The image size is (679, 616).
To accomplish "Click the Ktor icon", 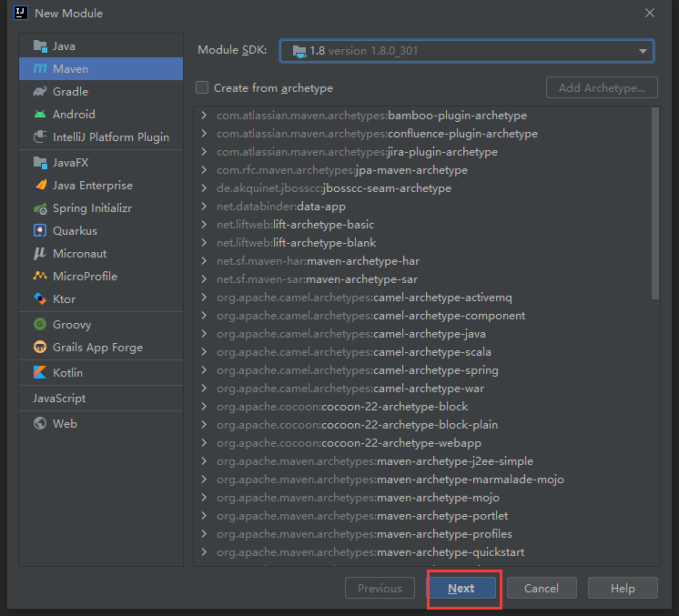I will (x=40, y=298).
